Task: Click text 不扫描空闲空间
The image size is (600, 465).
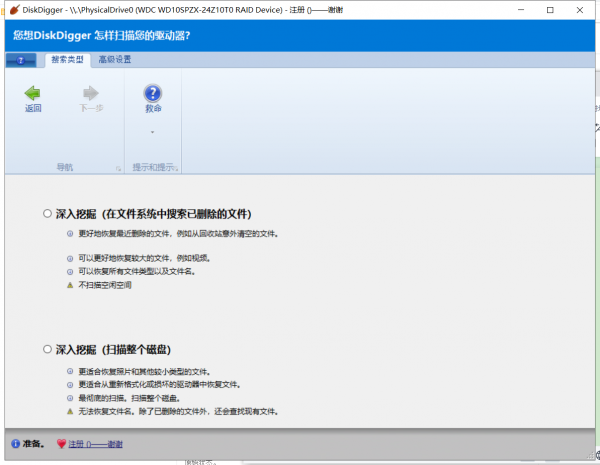Action: pyautogui.click(x=105, y=285)
